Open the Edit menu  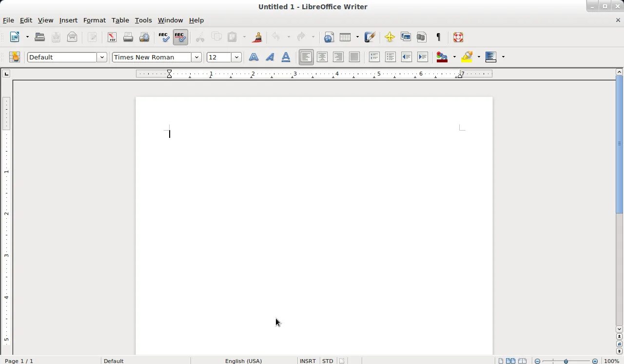pos(26,20)
